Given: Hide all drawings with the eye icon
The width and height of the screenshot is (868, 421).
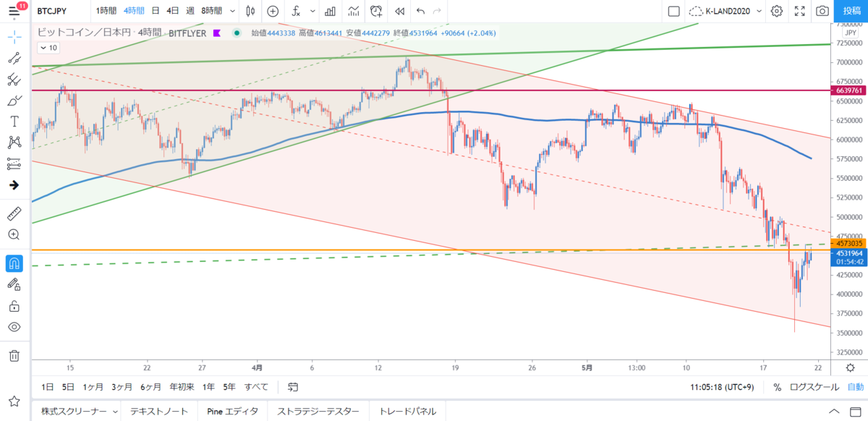Looking at the screenshot, I should click(14, 327).
